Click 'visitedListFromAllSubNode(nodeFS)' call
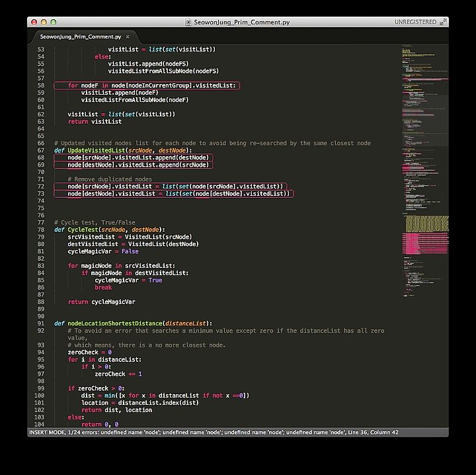 click(x=163, y=71)
